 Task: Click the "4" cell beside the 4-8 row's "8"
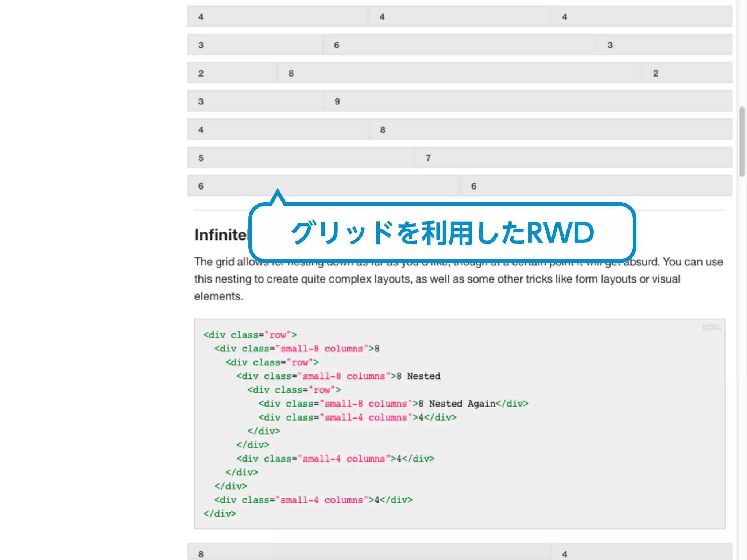(278, 129)
